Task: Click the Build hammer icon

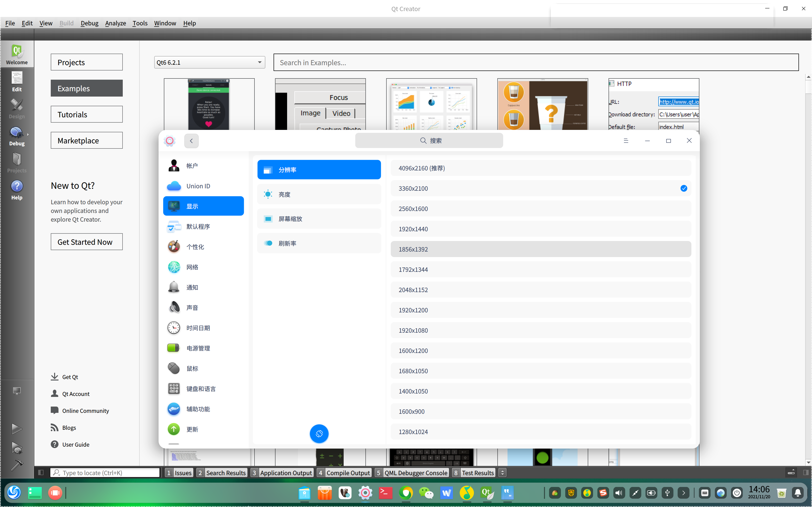Action: click(16, 465)
